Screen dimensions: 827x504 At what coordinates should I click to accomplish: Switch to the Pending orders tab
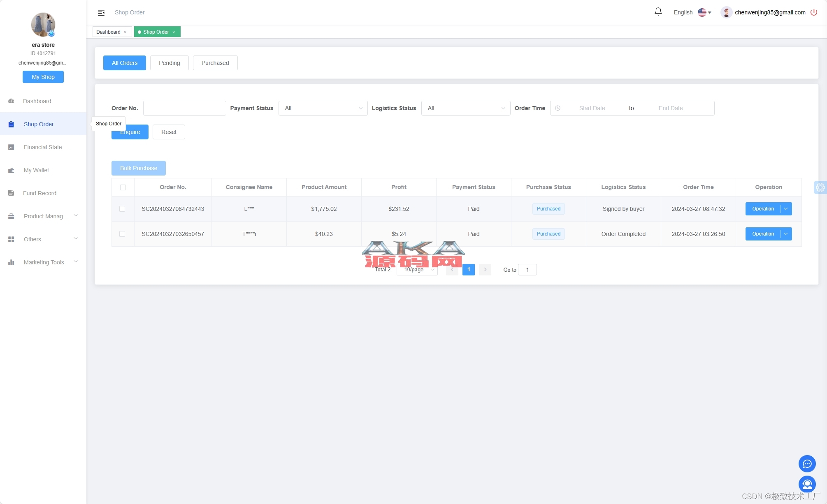[x=169, y=63]
